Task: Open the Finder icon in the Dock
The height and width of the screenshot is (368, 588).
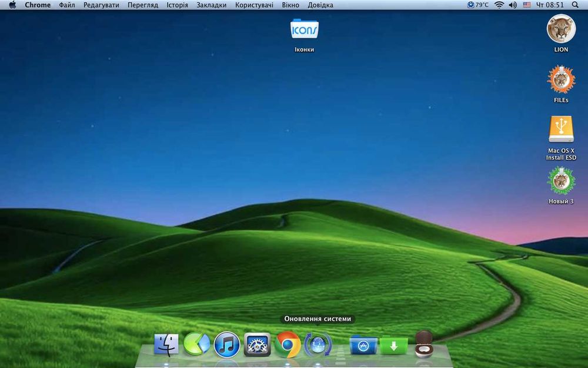Action: (166, 344)
